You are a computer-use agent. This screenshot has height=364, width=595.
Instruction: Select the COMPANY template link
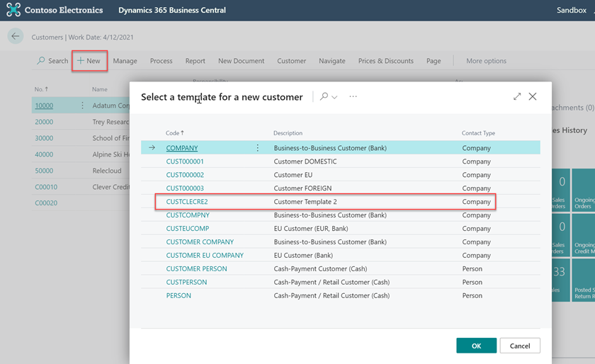tap(182, 148)
